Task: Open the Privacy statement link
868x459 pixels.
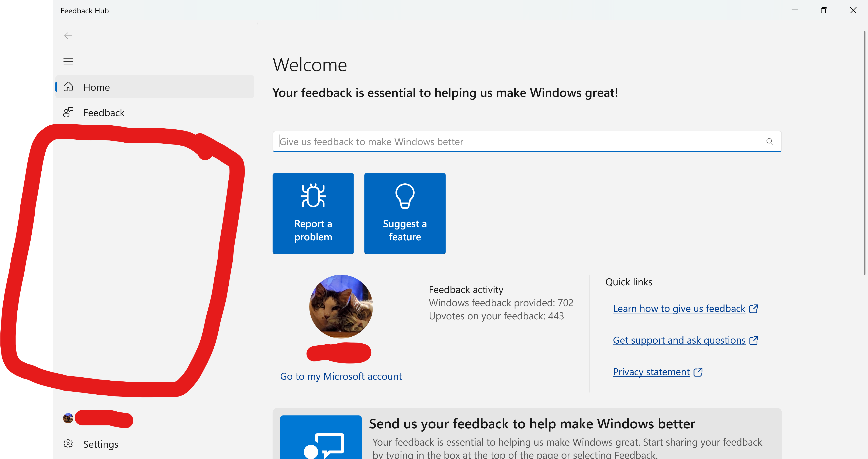Action: coord(657,372)
